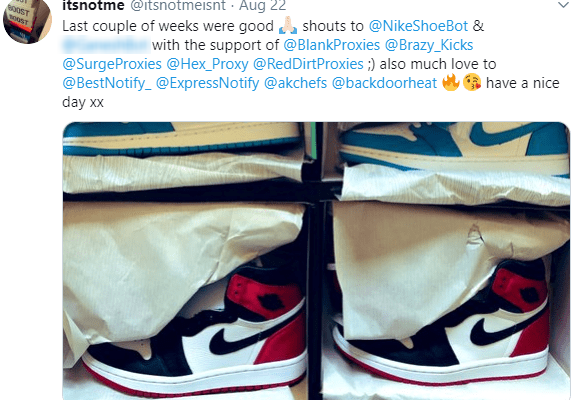
Task: Click the @BestNotify_ mention
Action: click(x=107, y=83)
